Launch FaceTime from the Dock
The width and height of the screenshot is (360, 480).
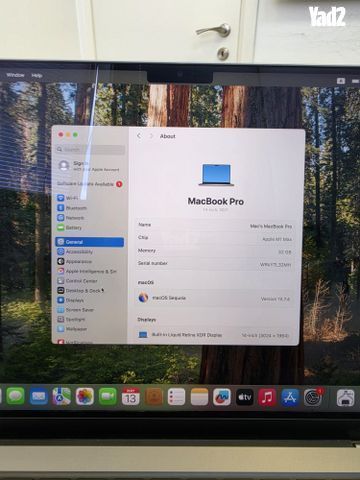(108, 396)
